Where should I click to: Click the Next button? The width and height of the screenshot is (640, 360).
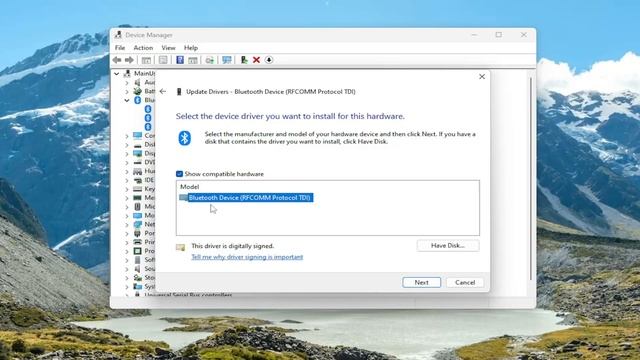[422, 282]
